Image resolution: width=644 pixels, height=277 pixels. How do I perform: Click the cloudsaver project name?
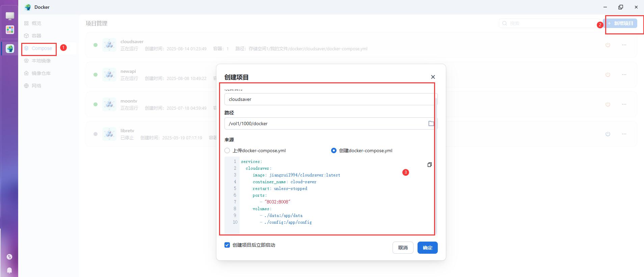click(132, 41)
